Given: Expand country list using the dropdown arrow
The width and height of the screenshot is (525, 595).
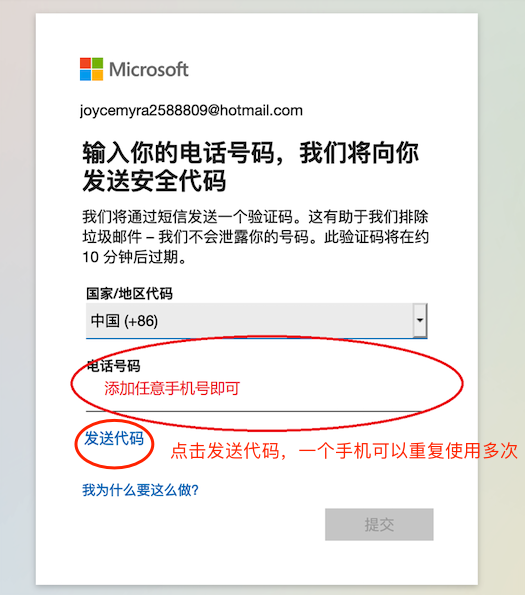Looking at the screenshot, I should tap(420, 320).
